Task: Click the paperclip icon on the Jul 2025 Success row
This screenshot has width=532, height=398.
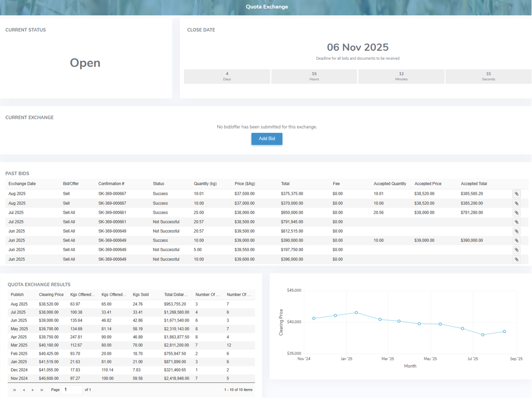Action: [x=517, y=212]
